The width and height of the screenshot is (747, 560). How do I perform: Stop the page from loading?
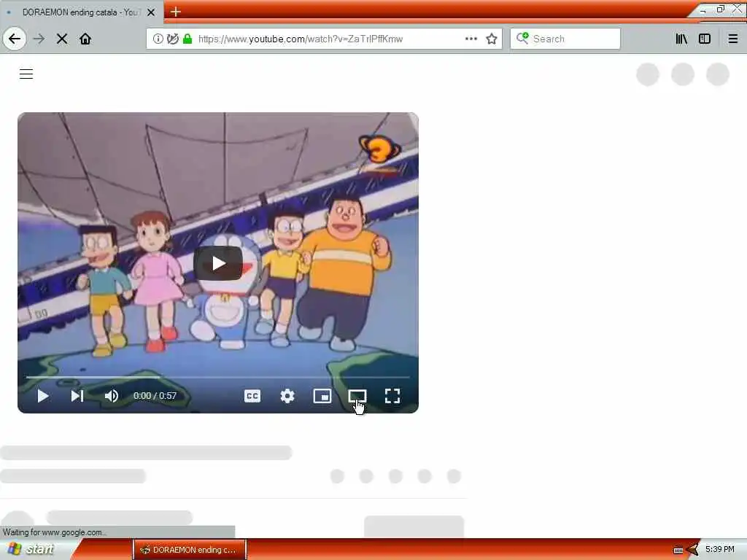tap(62, 39)
